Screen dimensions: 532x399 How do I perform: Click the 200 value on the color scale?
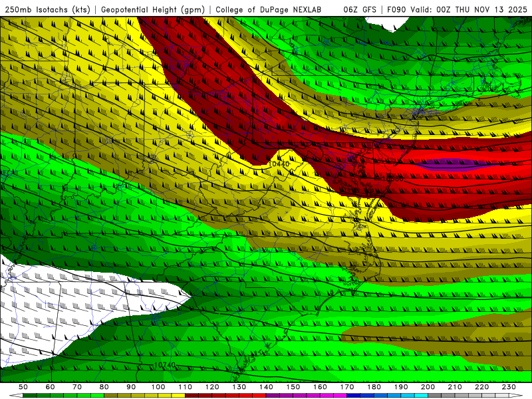[x=428, y=387]
